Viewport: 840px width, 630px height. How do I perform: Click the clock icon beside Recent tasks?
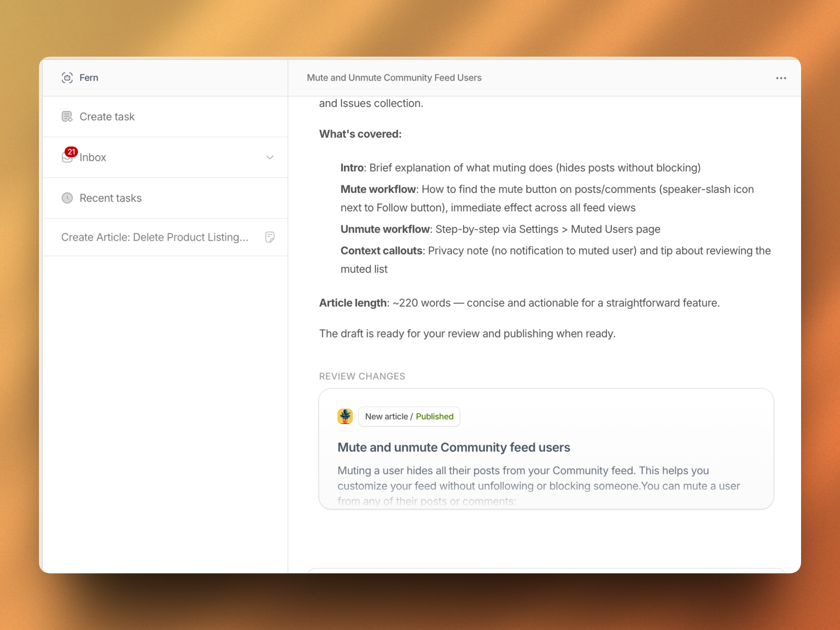(x=67, y=198)
